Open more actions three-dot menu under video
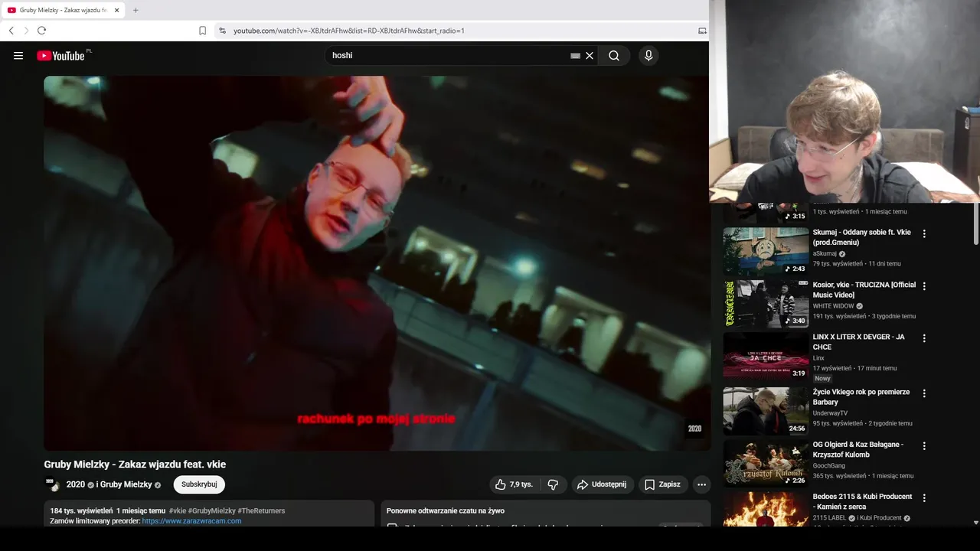Screen dimensions: 980x551 coord(701,484)
